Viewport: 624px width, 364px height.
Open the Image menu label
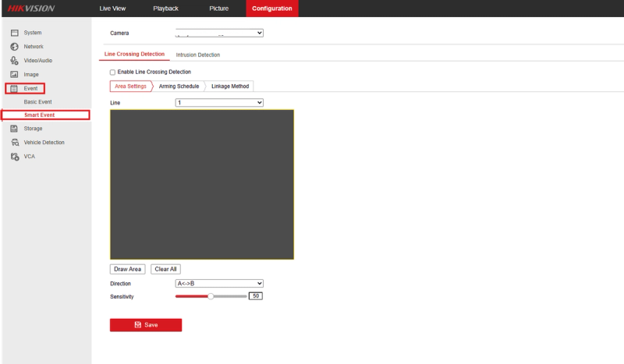[x=31, y=74]
